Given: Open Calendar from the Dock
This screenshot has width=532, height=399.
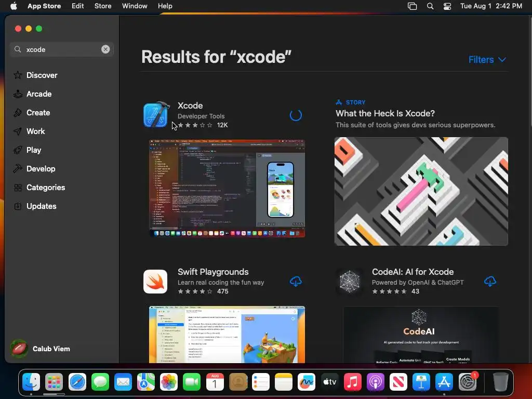Looking at the screenshot, I should pyautogui.click(x=215, y=382).
